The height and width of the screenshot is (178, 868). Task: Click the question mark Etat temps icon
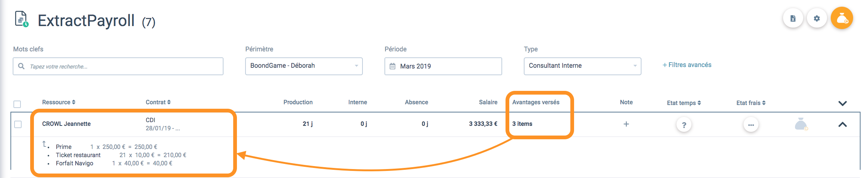684,125
